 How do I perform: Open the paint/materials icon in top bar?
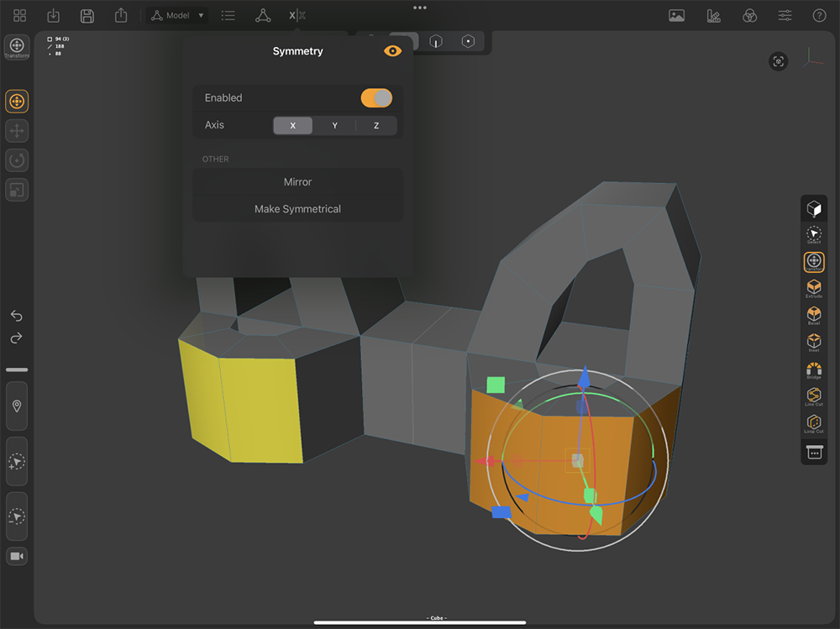tap(713, 16)
